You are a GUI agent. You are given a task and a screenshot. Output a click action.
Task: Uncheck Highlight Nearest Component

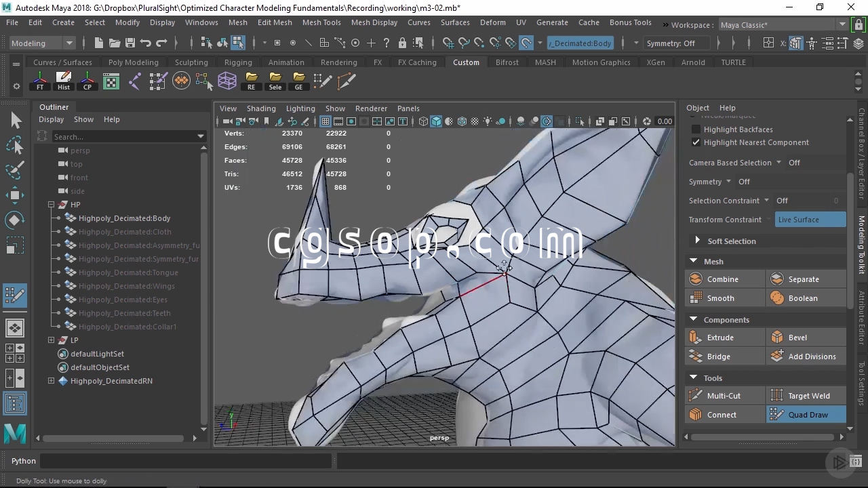pos(696,142)
